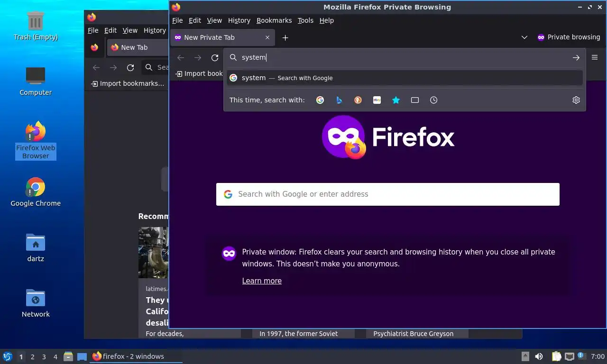This screenshot has width=607, height=364.
Task: Click the Go arrow in the address bar
Action: (576, 57)
